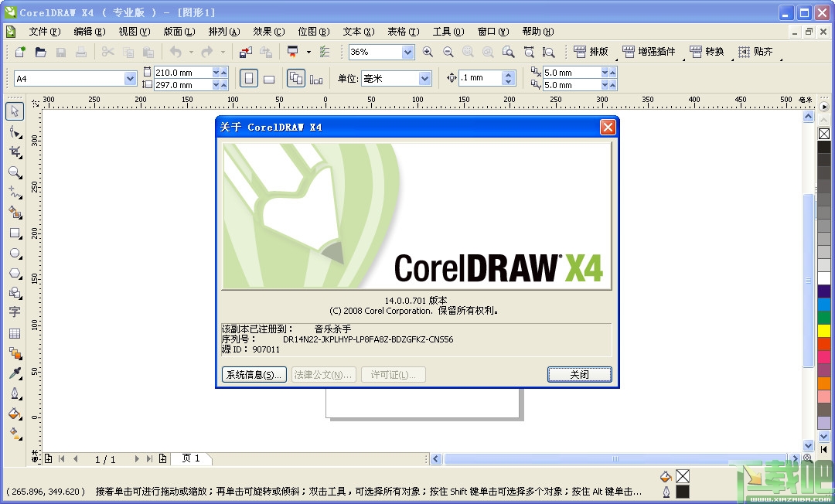Open page width 210.0 mm dropdown arrow
Image resolution: width=835 pixels, height=504 pixels.
pos(216,73)
